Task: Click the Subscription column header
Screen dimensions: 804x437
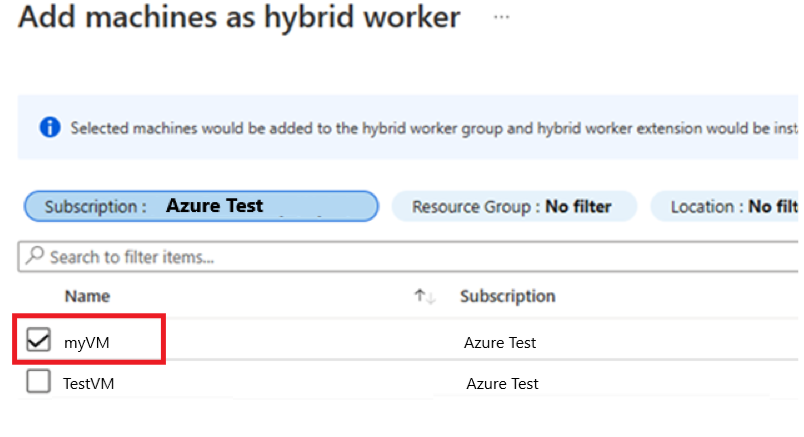Action: (x=507, y=296)
